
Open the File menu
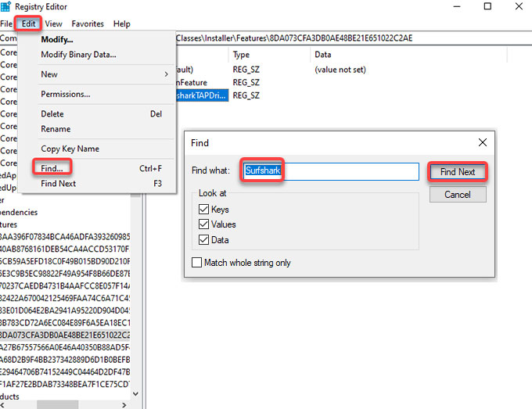6,23
